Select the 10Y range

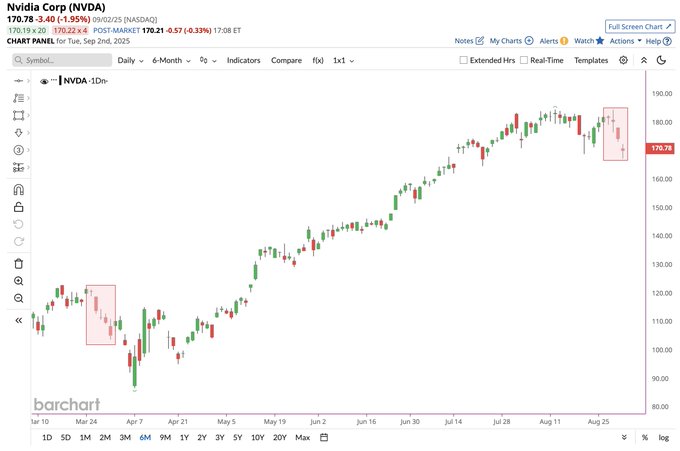pyautogui.click(x=258, y=438)
